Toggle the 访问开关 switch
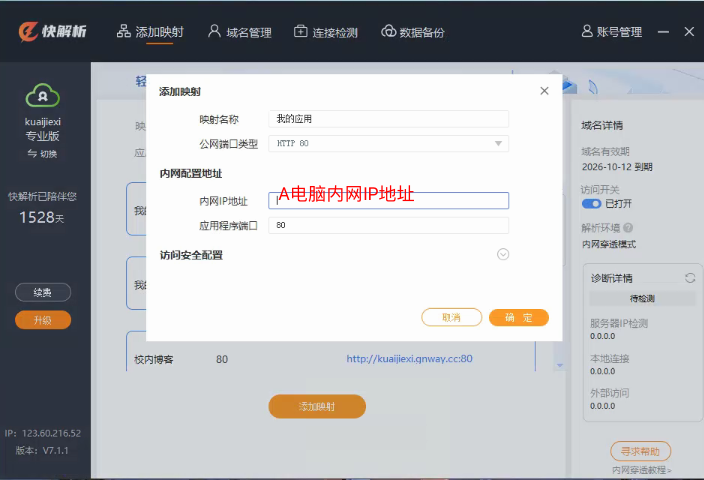Screen dimensions: 704x480 pyautogui.click(x=591, y=203)
